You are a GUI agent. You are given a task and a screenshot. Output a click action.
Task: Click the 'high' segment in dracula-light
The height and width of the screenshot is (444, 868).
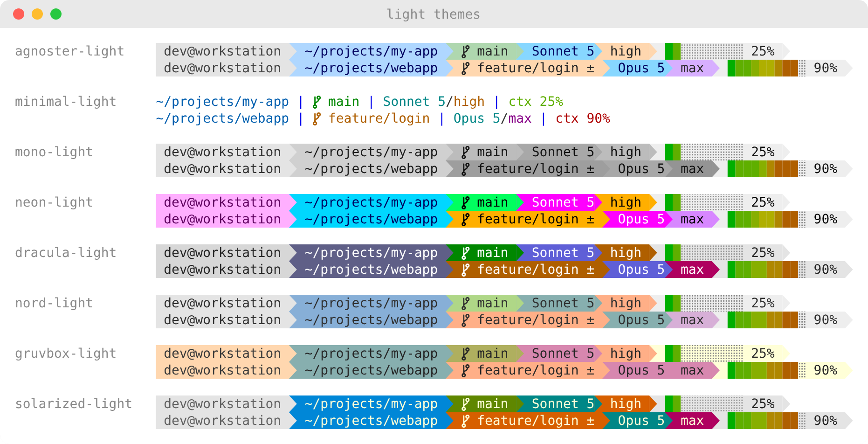[626, 253]
